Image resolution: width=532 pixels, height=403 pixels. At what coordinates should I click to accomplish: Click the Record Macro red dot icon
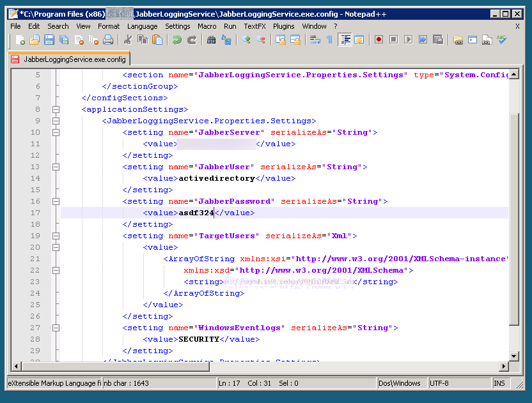coord(379,40)
